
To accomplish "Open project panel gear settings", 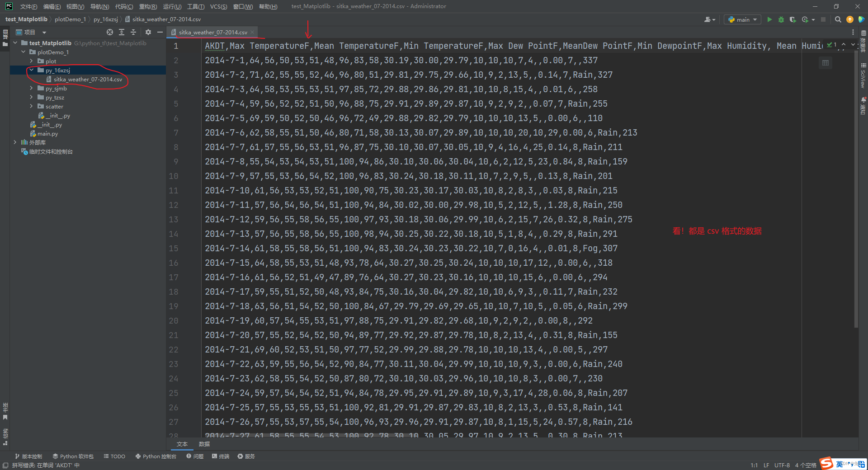I will pyautogui.click(x=148, y=32).
